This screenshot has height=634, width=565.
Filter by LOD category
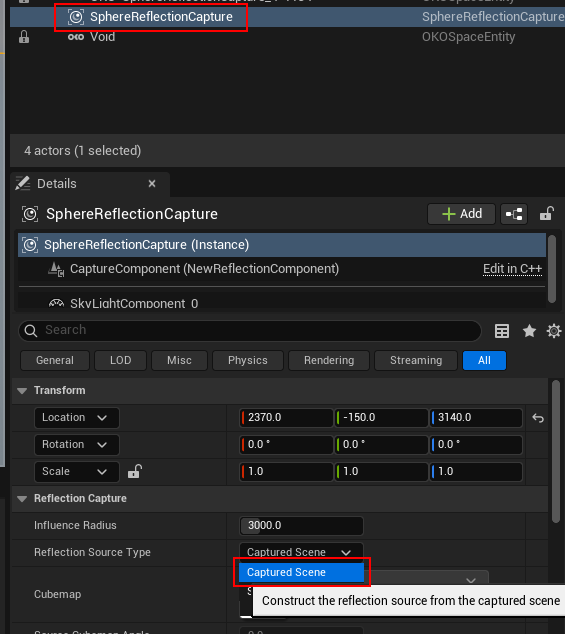click(121, 360)
